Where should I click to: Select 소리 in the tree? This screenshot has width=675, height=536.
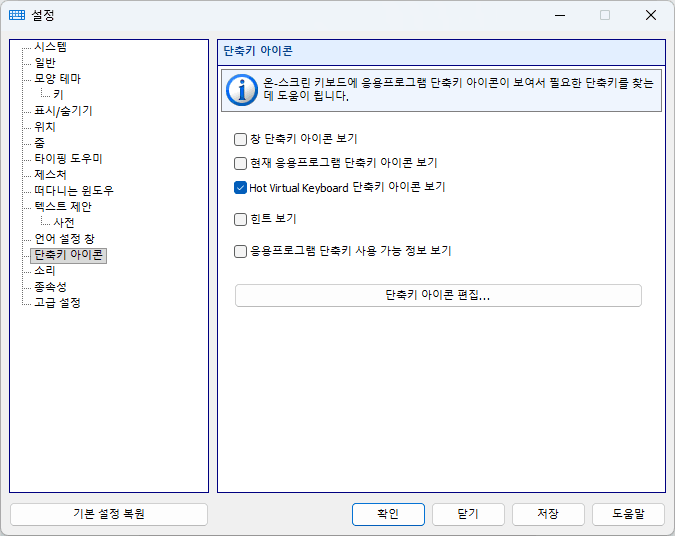45,271
